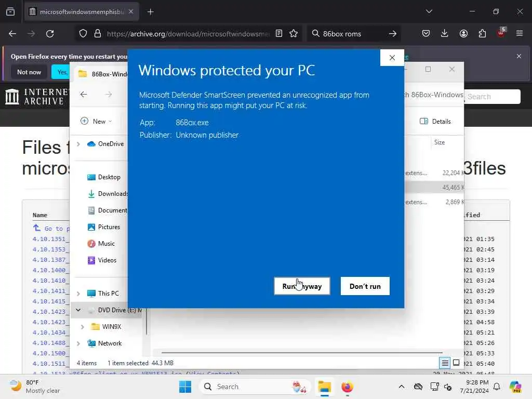The width and height of the screenshot is (532, 399).
Task: Open Firefox from taskbar
Action: pyautogui.click(x=347, y=387)
